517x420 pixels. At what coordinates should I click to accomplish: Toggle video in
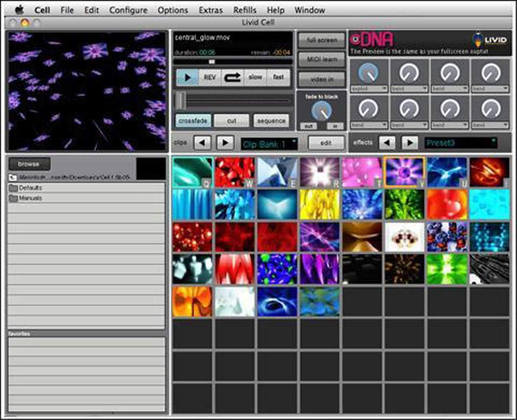coord(322,79)
